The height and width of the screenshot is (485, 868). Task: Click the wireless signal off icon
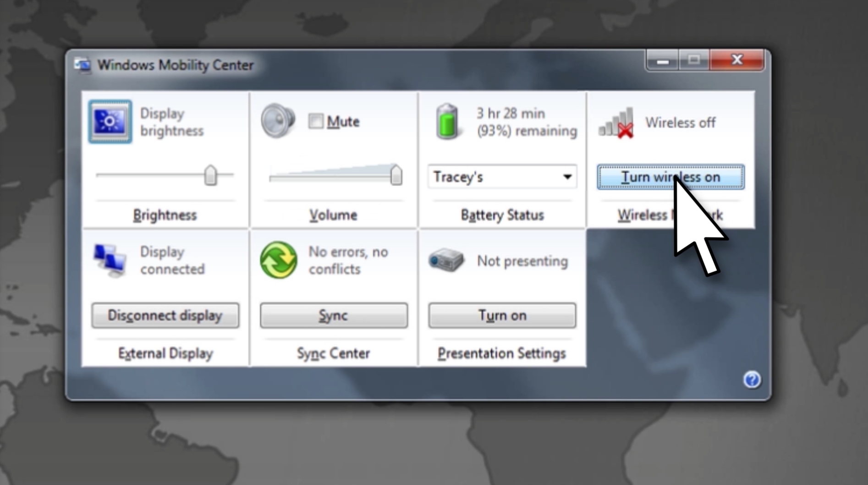[616, 122]
